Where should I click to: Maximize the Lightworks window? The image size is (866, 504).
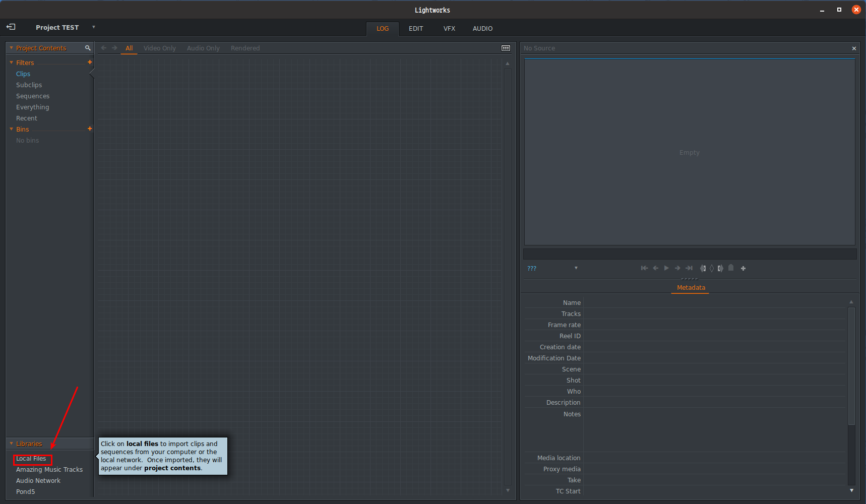[839, 10]
